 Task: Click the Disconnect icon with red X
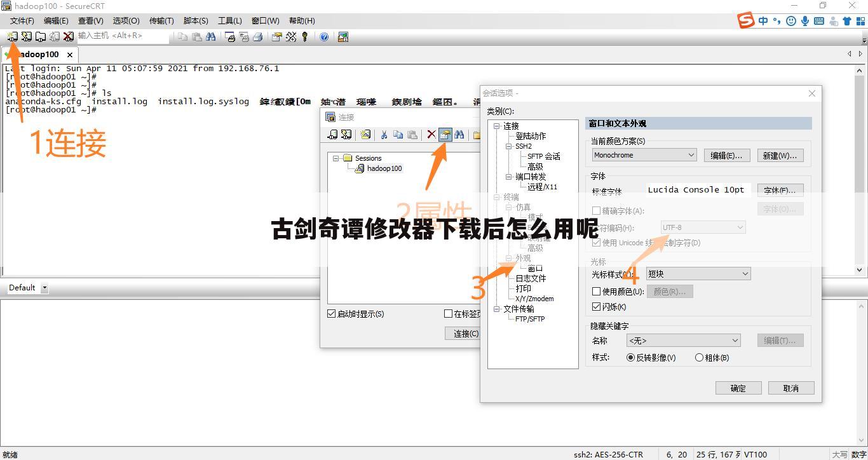pyautogui.click(x=69, y=37)
